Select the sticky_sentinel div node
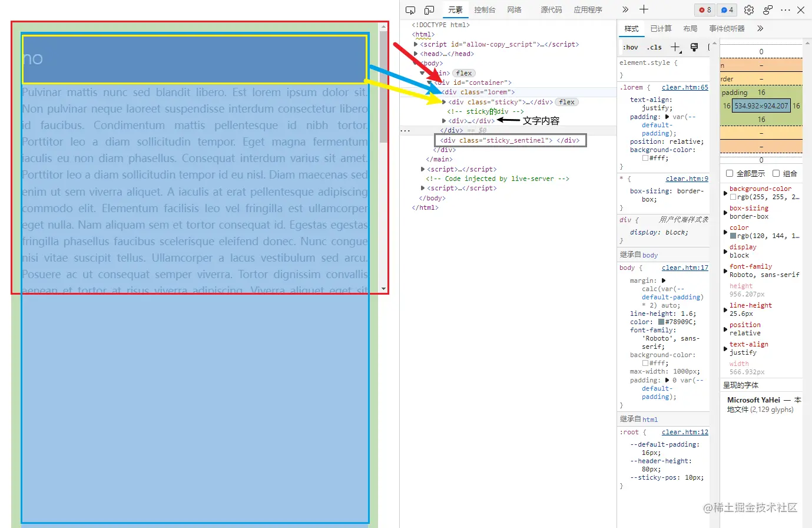The image size is (812, 528). click(x=511, y=140)
